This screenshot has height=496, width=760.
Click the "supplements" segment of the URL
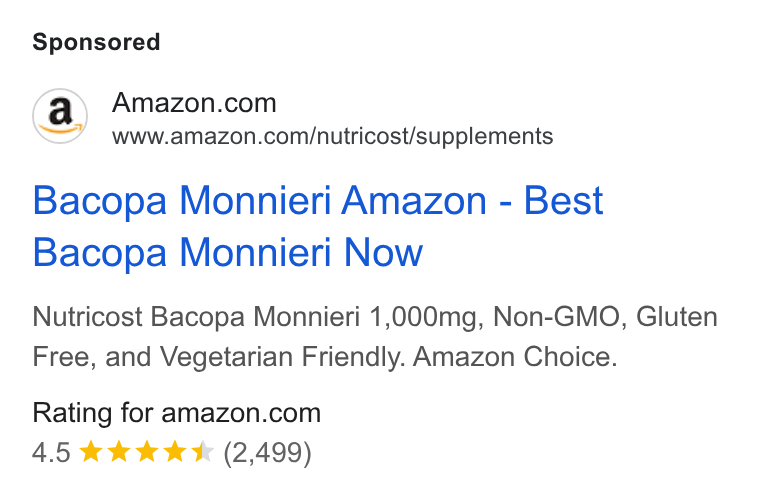(x=485, y=137)
